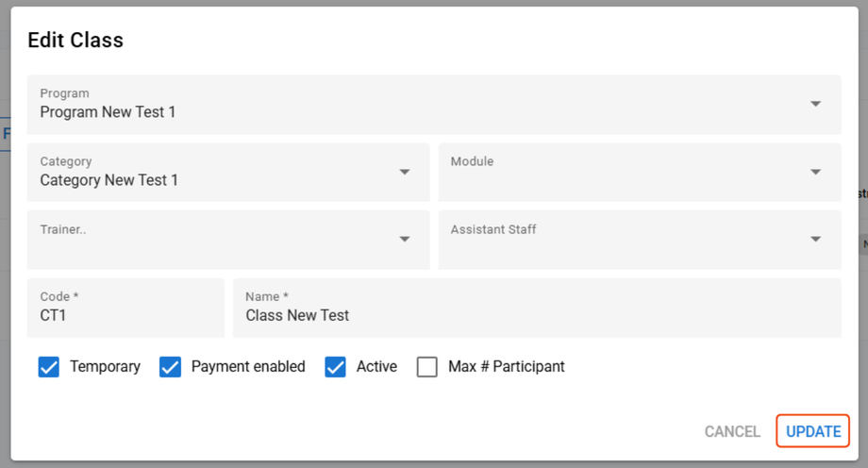Enable the Max # Participant checkbox
868x468 pixels.
(427, 367)
